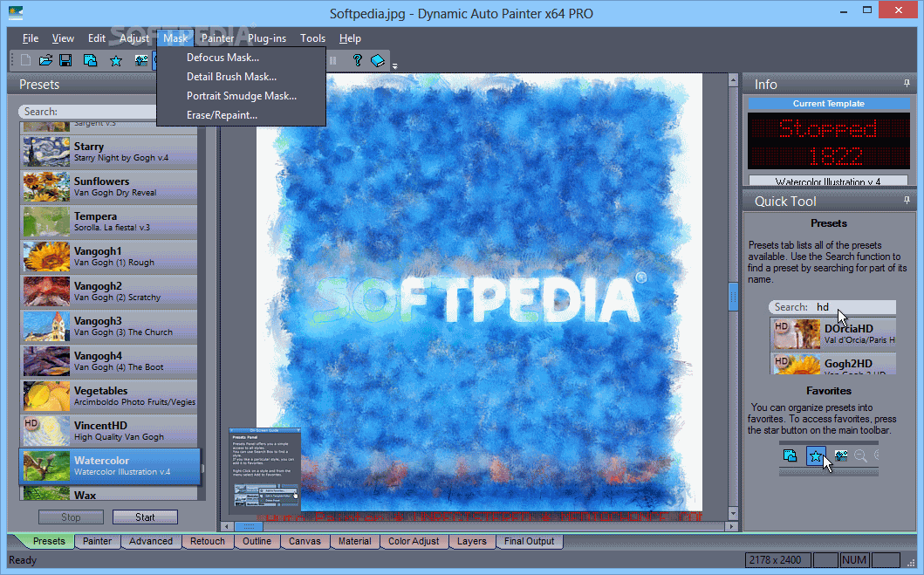Choose the Vangogh2 Scratchy preset

[109, 291]
